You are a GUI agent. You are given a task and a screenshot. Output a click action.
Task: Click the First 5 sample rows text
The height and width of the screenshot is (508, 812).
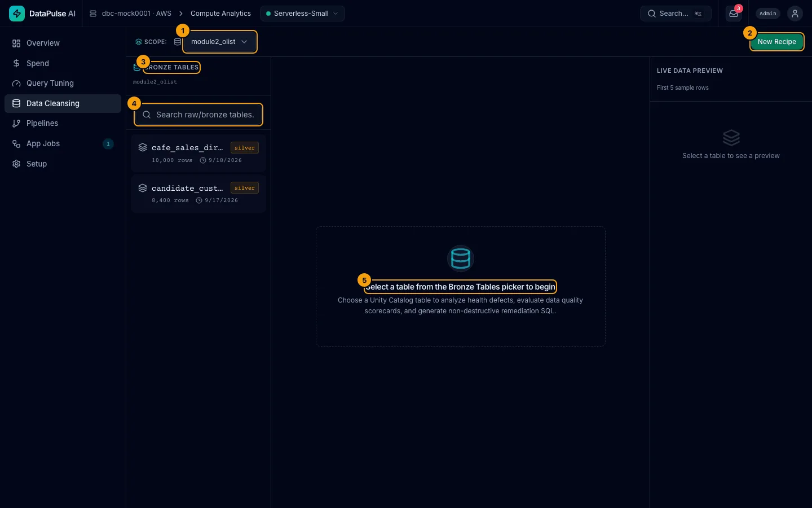683,88
